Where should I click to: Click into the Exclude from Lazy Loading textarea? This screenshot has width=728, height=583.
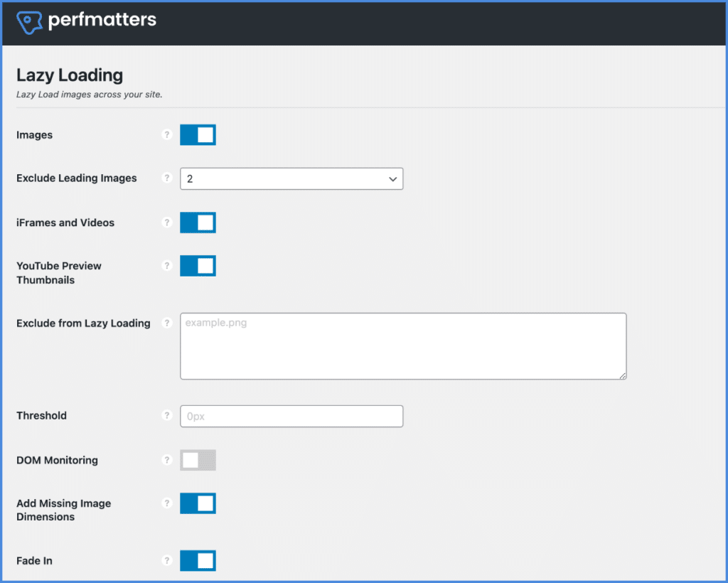403,346
